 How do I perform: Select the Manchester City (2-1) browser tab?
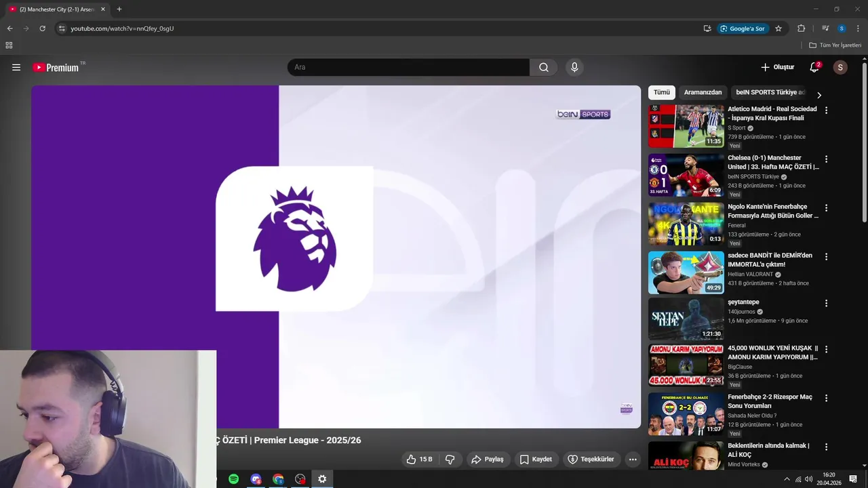tap(57, 9)
